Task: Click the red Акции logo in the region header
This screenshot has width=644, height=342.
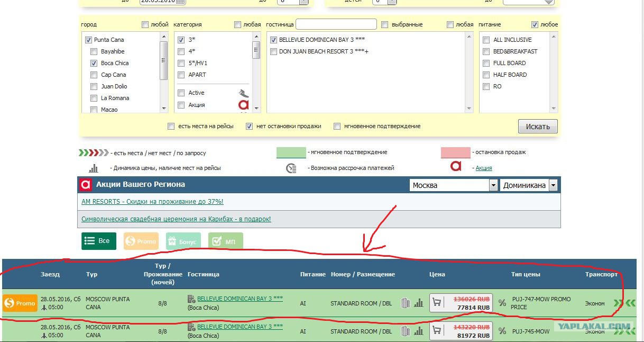Action: coord(86,185)
